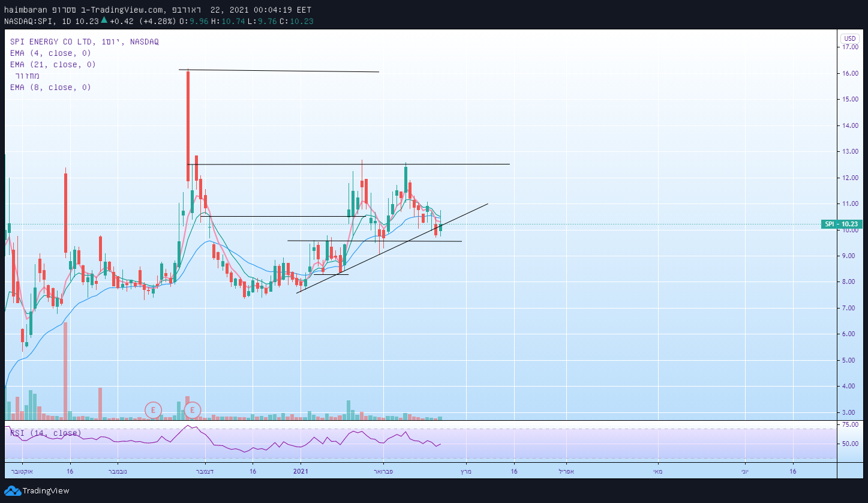Click the EMA (8, close, 0) indicator label
This screenshot has height=503, width=868.
coord(50,88)
